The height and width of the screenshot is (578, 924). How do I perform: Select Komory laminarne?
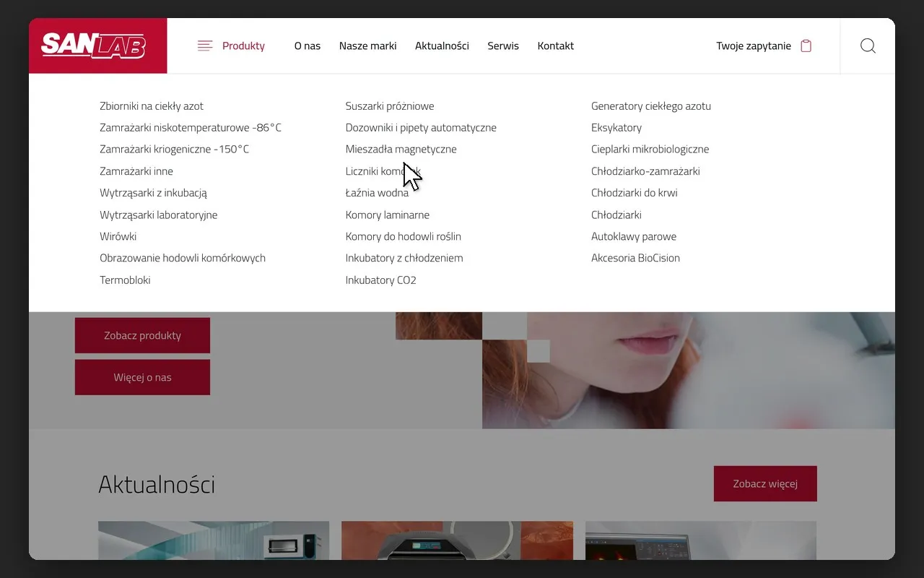(x=388, y=215)
